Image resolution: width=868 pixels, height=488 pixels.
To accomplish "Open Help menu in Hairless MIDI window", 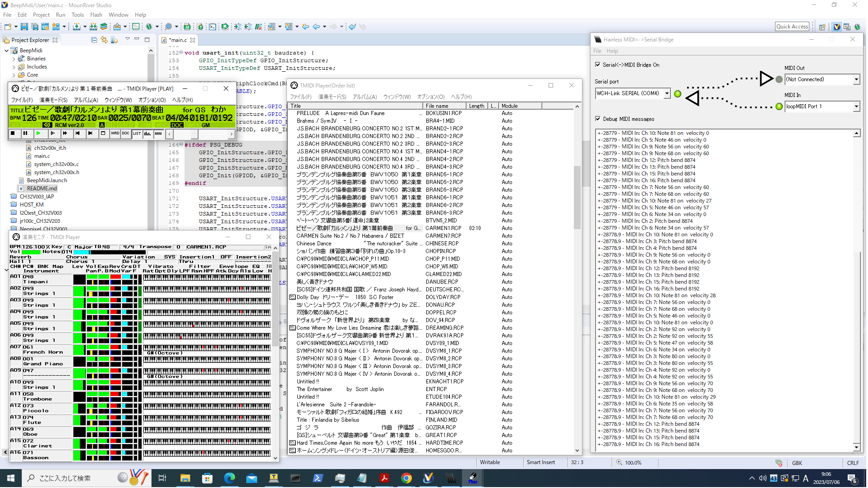I will 612,51.
